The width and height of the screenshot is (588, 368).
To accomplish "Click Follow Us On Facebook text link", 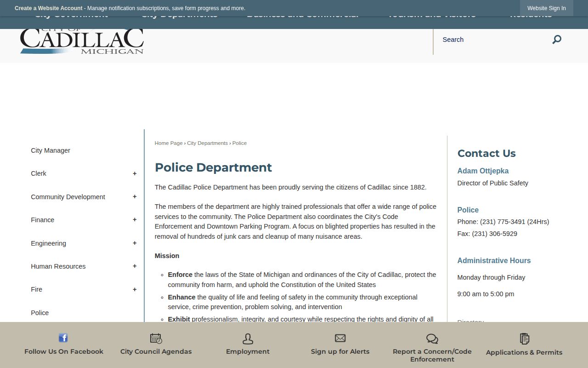I will point(64,351).
